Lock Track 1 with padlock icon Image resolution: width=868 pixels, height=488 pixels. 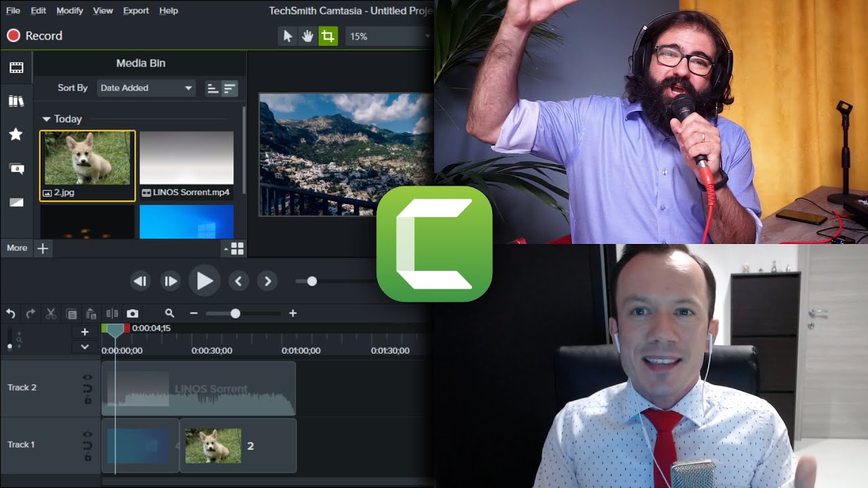tap(87, 457)
